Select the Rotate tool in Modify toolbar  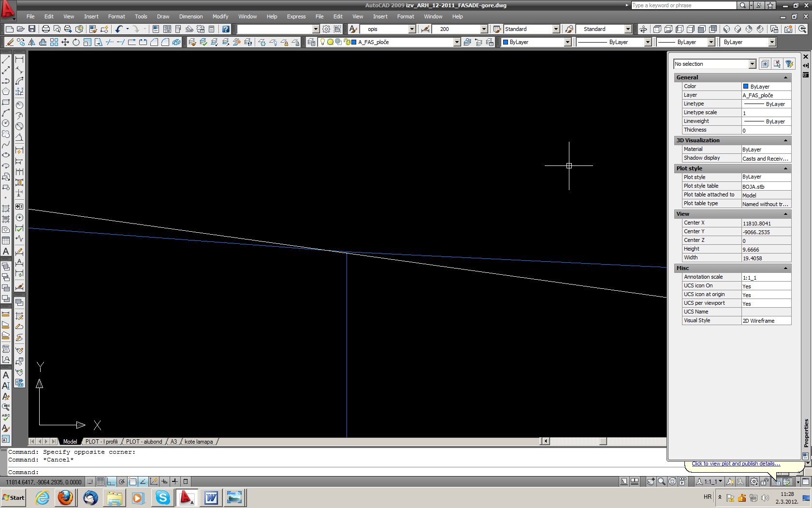(x=76, y=42)
